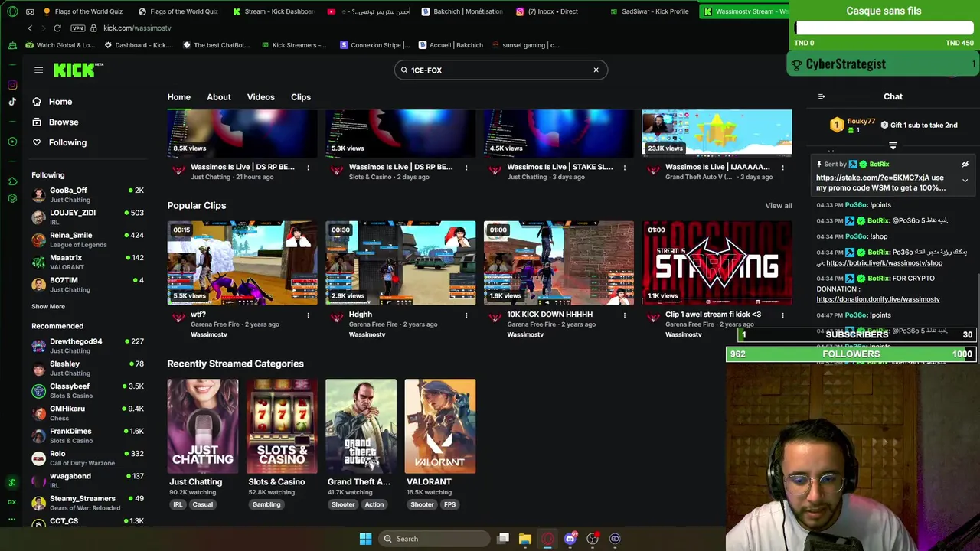This screenshot has width=980, height=551.
Task: Open options for 10K KICK DOWN clip
Action: point(624,315)
